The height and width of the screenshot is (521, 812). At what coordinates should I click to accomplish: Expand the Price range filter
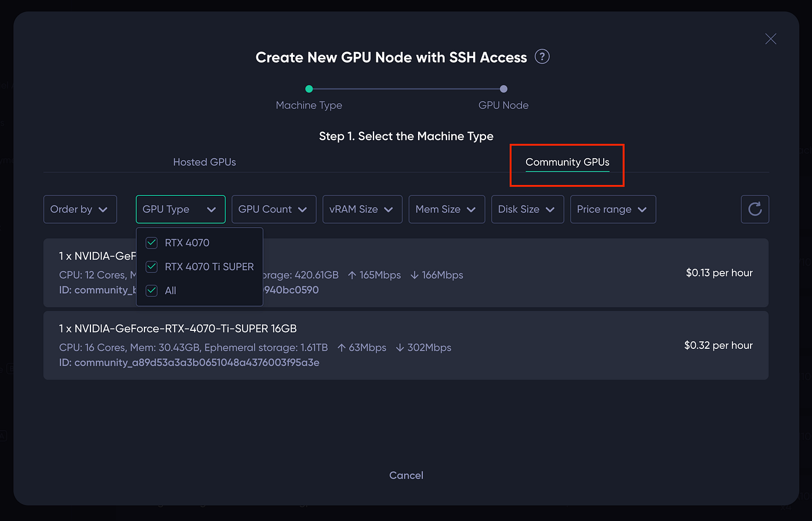click(613, 209)
